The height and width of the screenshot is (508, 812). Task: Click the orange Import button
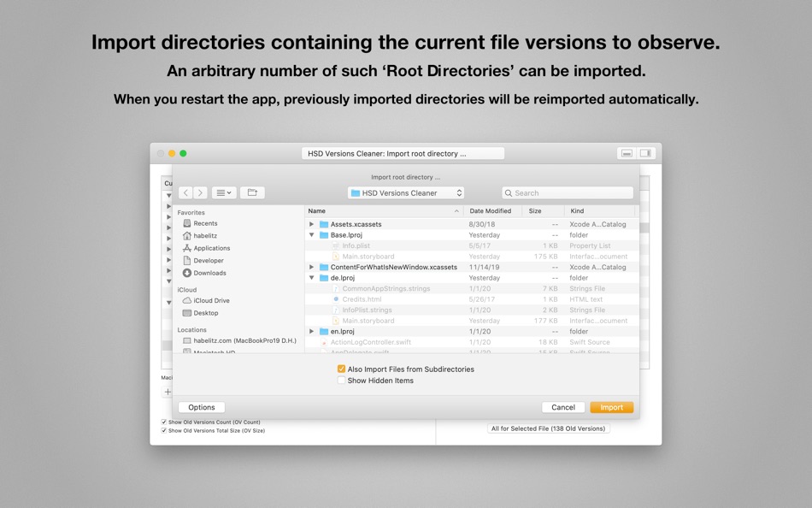(x=612, y=407)
